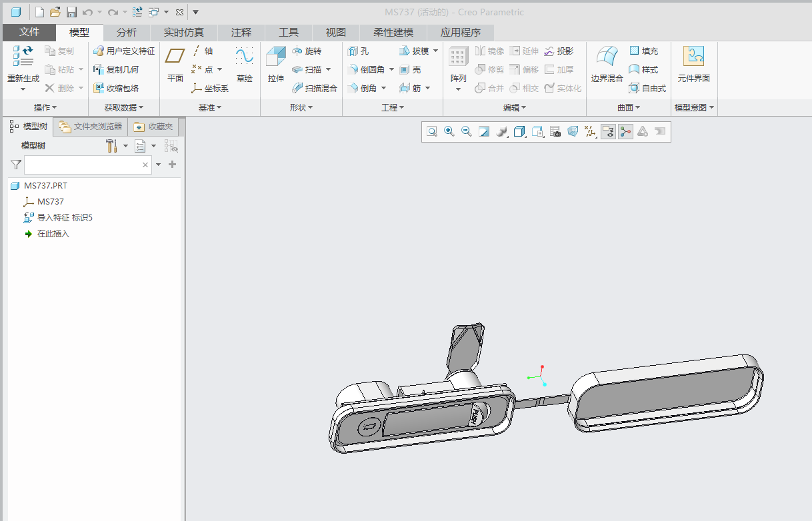Click the 填充 (Fill) surface tool
This screenshot has width=812, height=521.
643,51
